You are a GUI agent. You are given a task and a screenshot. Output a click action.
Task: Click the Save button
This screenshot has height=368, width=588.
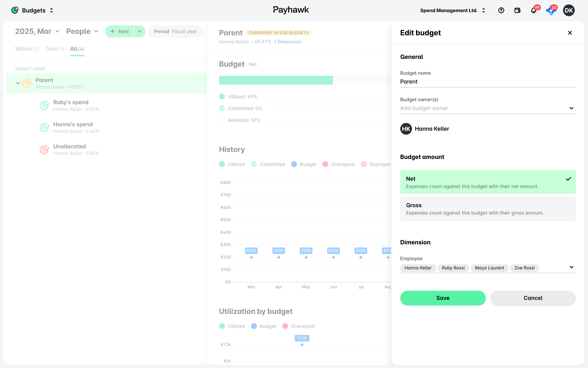point(443,298)
